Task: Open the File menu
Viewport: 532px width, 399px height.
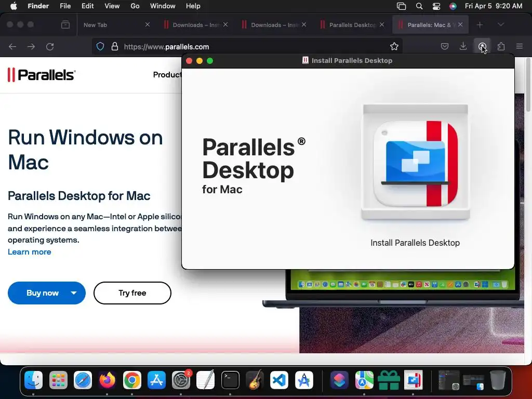Action: tap(65, 6)
